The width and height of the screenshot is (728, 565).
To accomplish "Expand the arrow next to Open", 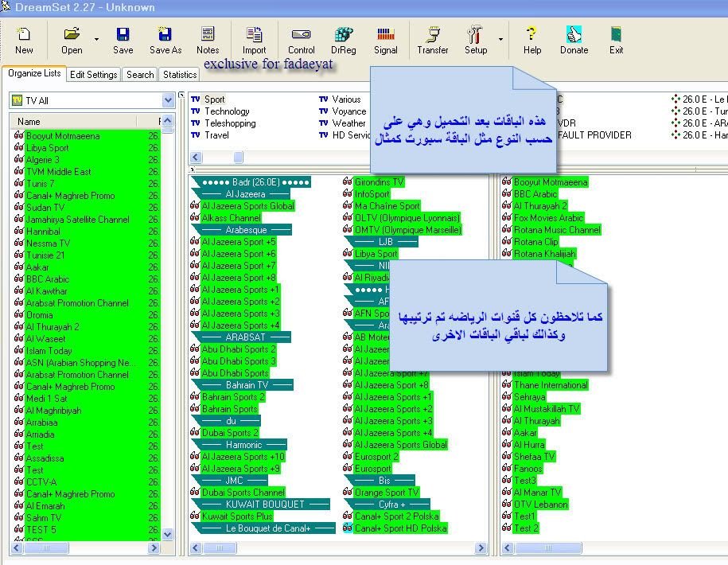I will click(x=96, y=40).
